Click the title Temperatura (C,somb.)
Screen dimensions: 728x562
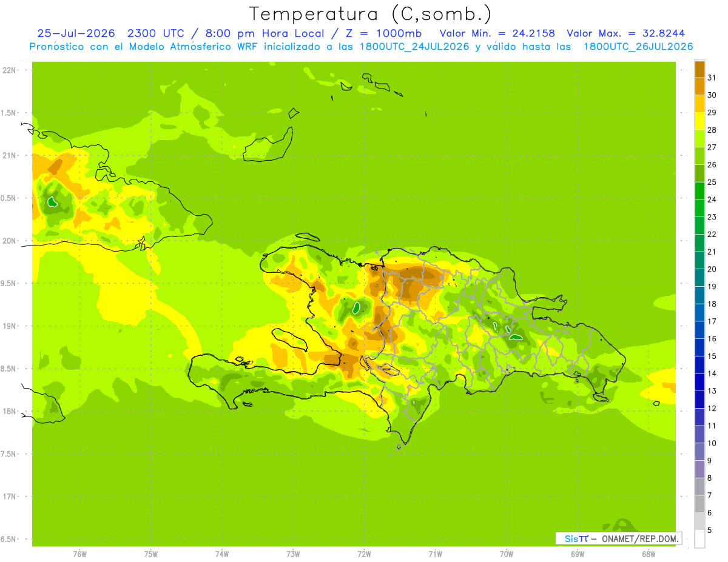[x=371, y=14]
